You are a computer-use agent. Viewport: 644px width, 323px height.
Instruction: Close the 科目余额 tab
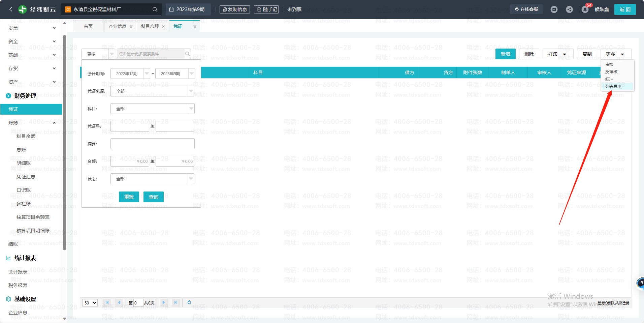(163, 27)
